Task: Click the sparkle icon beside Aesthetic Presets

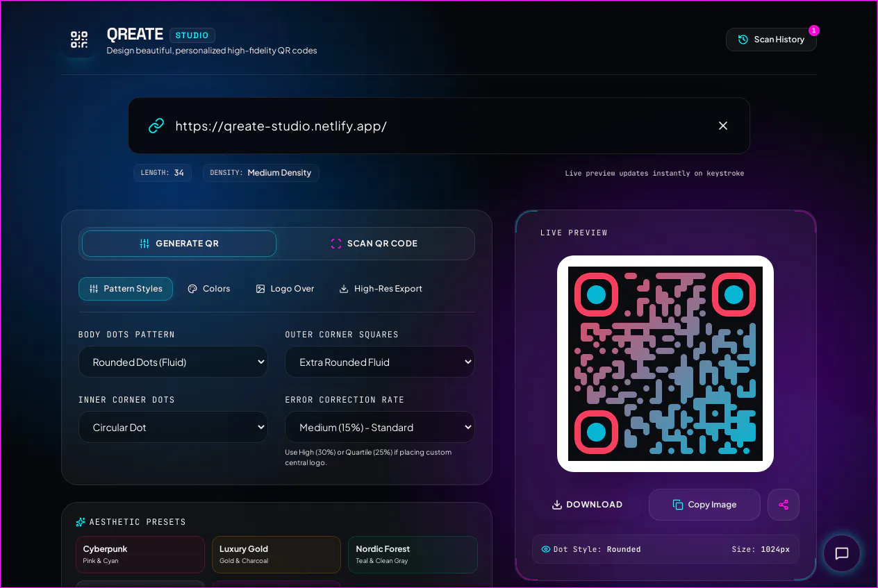Action: tap(81, 522)
